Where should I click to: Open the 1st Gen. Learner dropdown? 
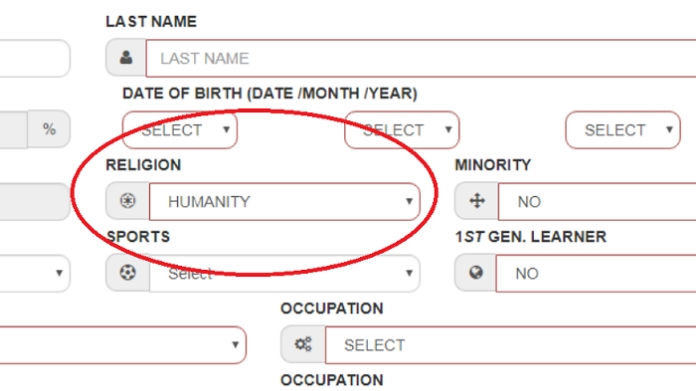(596, 273)
